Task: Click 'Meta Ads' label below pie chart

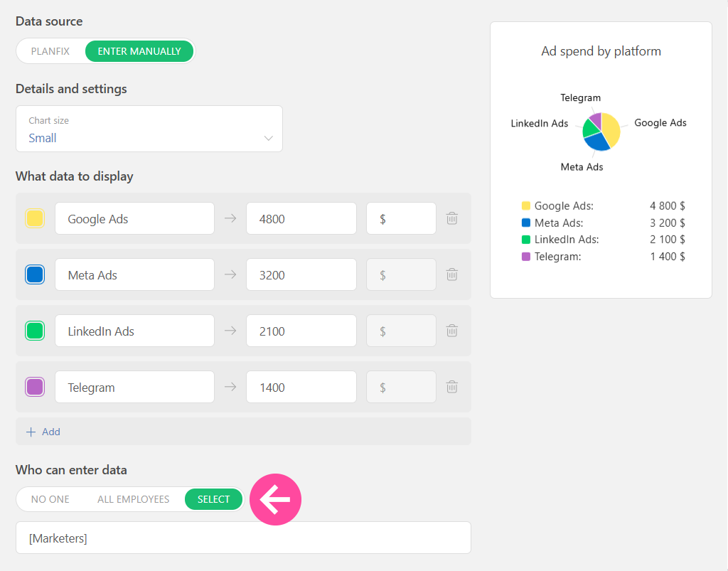Action: tap(582, 166)
